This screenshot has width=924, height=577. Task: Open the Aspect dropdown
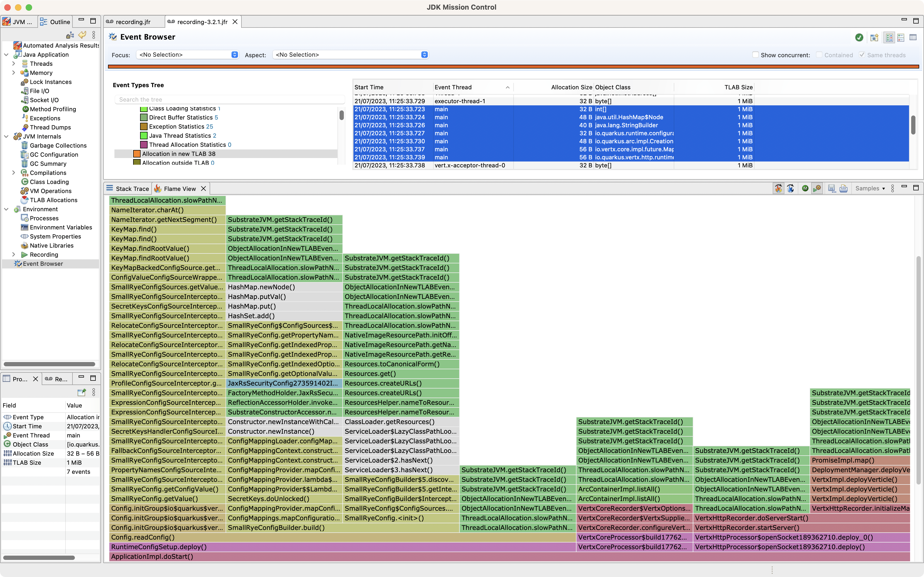351,55
